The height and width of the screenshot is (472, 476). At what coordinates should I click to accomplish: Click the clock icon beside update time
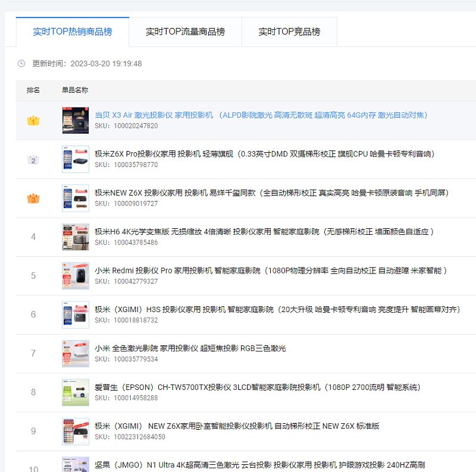pyautogui.click(x=21, y=64)
